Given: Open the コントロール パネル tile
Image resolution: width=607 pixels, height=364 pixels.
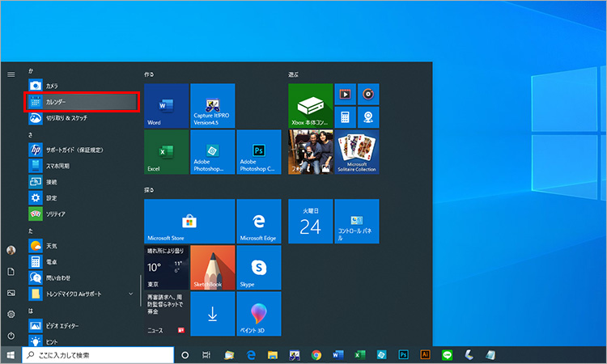Looking at the screenshot, I should (x=356, y=222).
